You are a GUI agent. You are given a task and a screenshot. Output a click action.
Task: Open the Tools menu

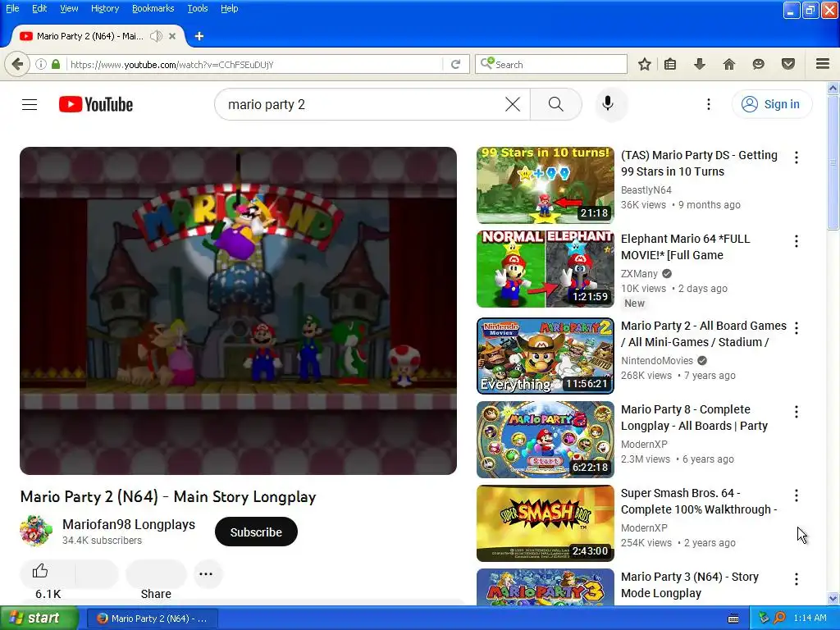(x=198, y=8)
